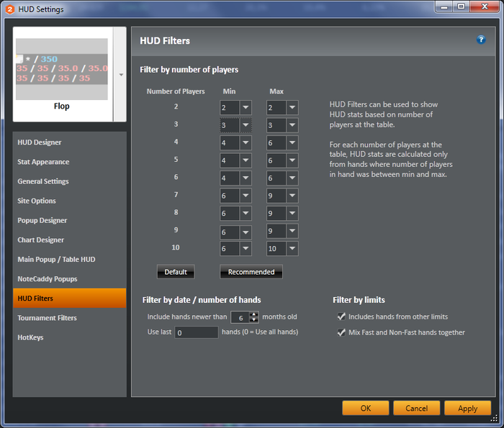This screenshot has height=428, width=504.
Task: Expand Min dropdown for 6 players
Action: click(x=246, y=178)
